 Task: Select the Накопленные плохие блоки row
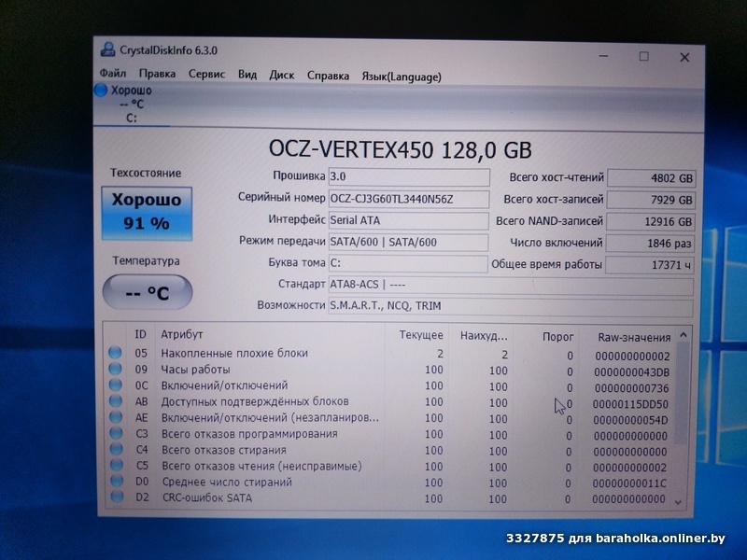coord(390,354)
